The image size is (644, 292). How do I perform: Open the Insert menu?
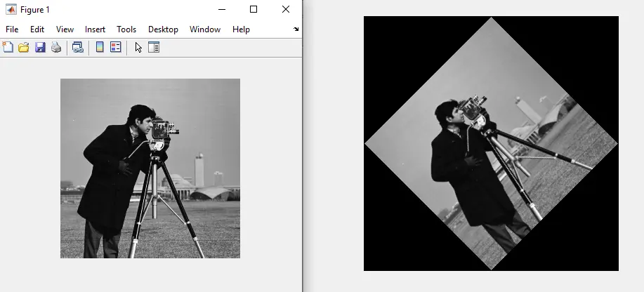(x=95, y=29)
